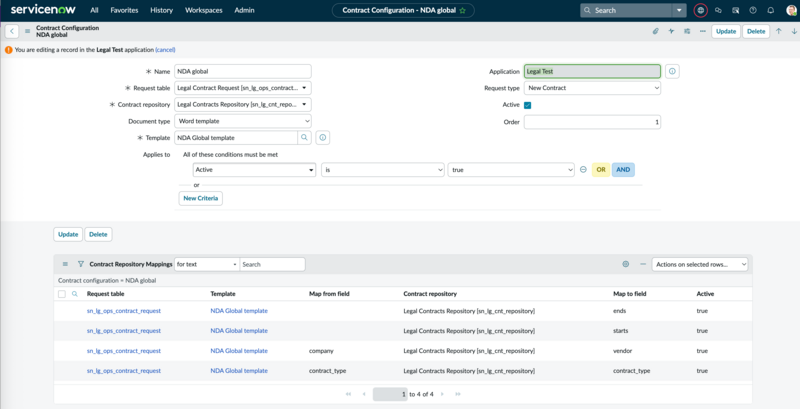Open the Document type dropdown
Viewport: 800px width, 409px height.
[x=243, y=121]
